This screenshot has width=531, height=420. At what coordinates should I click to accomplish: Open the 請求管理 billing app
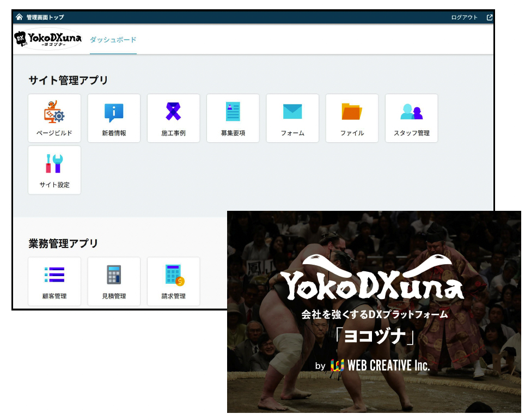[x=173, y=281]
